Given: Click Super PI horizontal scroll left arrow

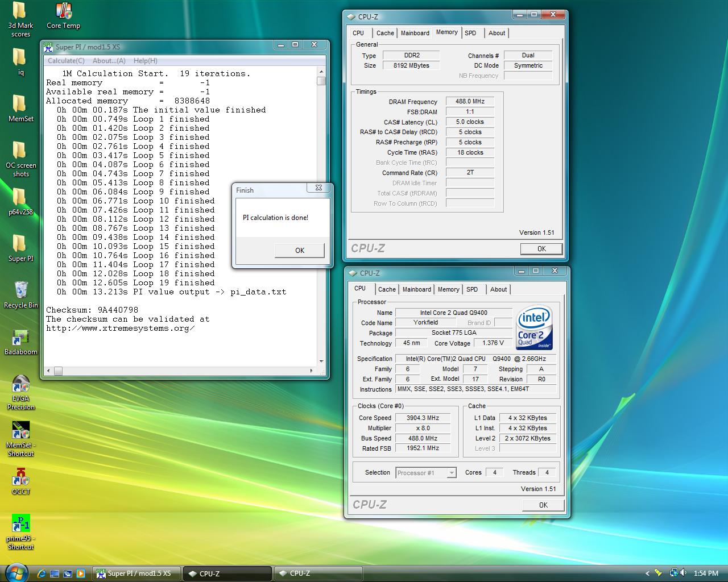Looking at the screenshot, I should pos(49,371).
